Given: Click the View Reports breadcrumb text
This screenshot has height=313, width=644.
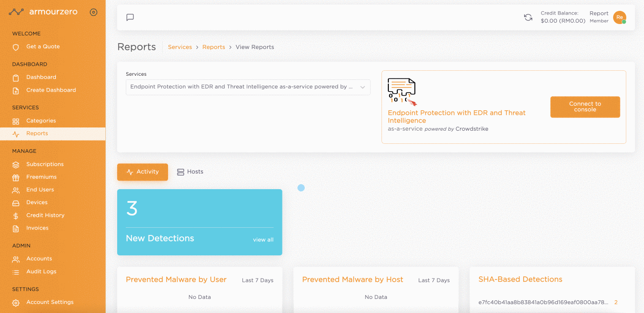Looking at the screenshot, I should click(x=255, y=47).
